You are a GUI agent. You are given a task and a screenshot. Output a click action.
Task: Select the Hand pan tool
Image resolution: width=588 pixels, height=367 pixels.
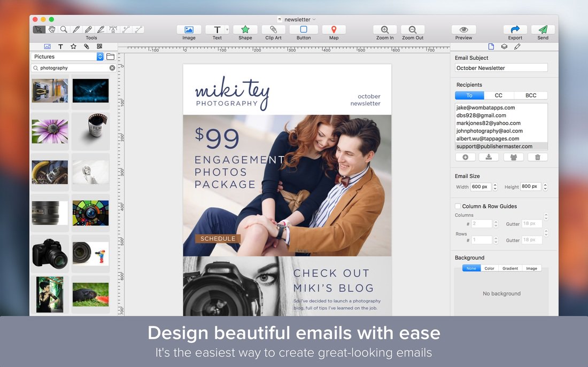(x=52, y=29)
